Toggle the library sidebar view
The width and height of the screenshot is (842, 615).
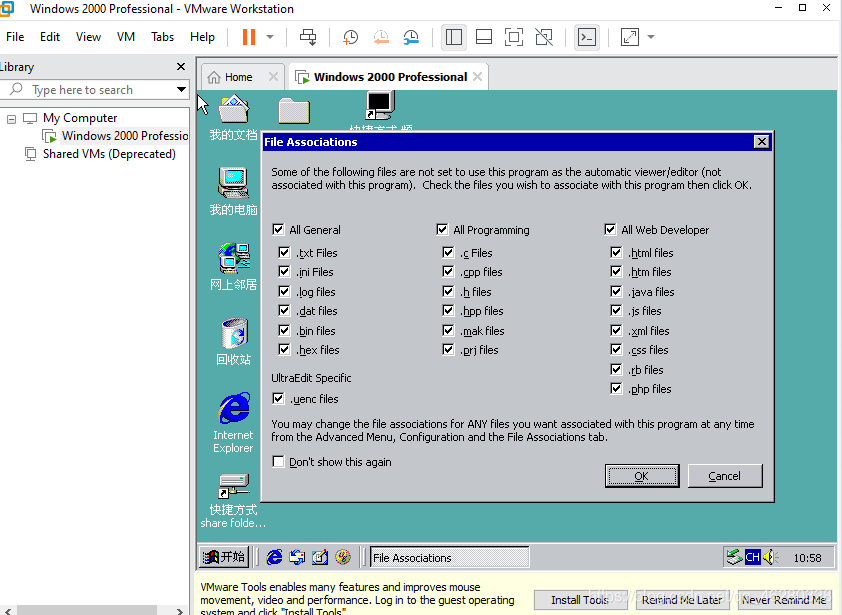pyautogui.click(x=454, y=37)
